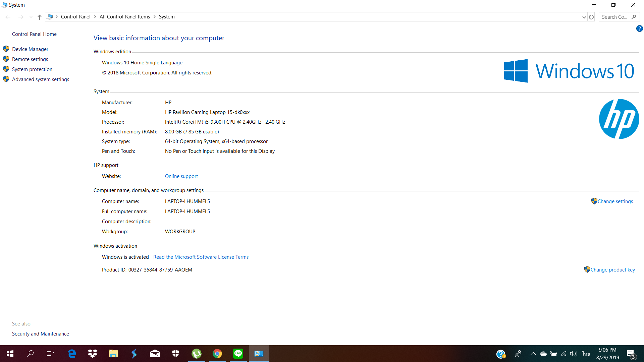Expand the address bar history dropdown
The width and height of the screenshot is (644, 362).
584,17
